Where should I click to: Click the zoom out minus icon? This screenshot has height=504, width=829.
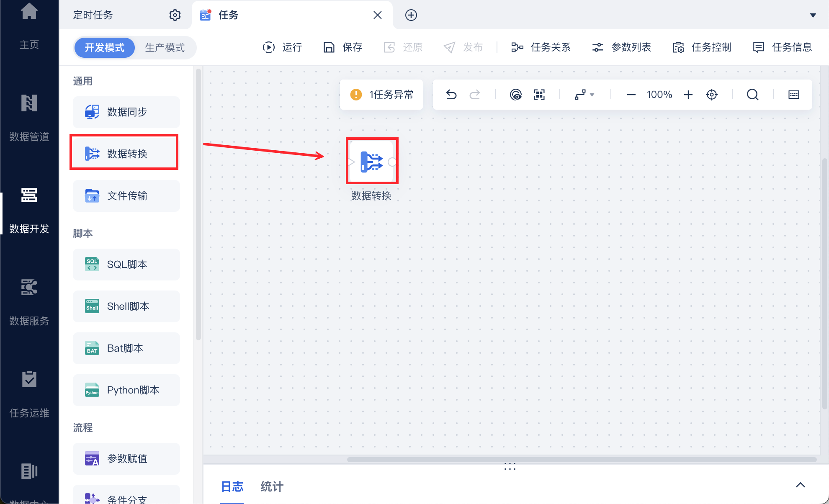pos(631,95)
